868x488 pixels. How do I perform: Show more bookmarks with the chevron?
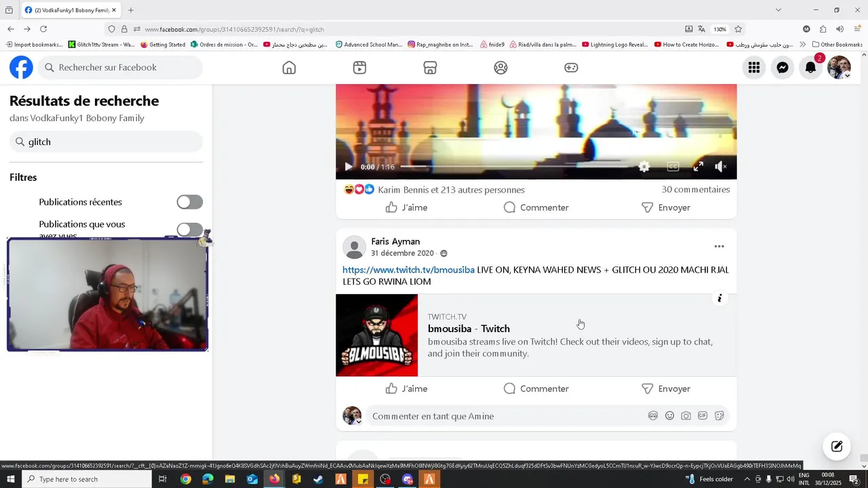tap(803, 45)
